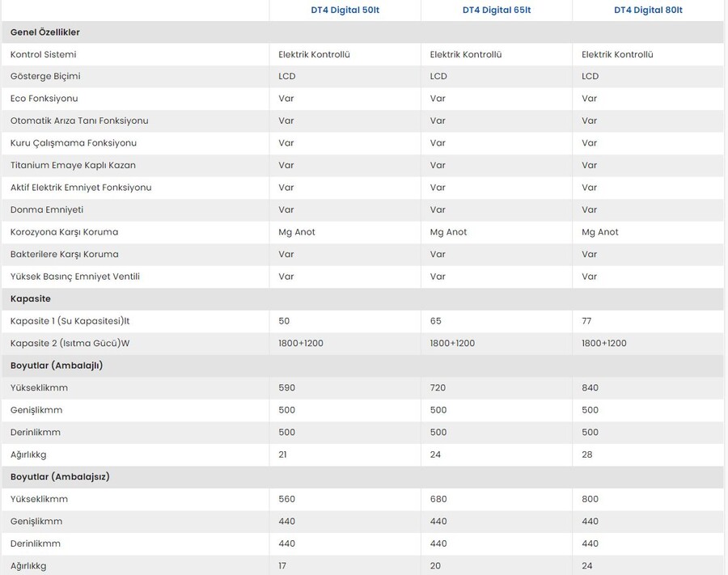Click the Yüksek Basınç Emniyet Ventili label

[75, 277]
